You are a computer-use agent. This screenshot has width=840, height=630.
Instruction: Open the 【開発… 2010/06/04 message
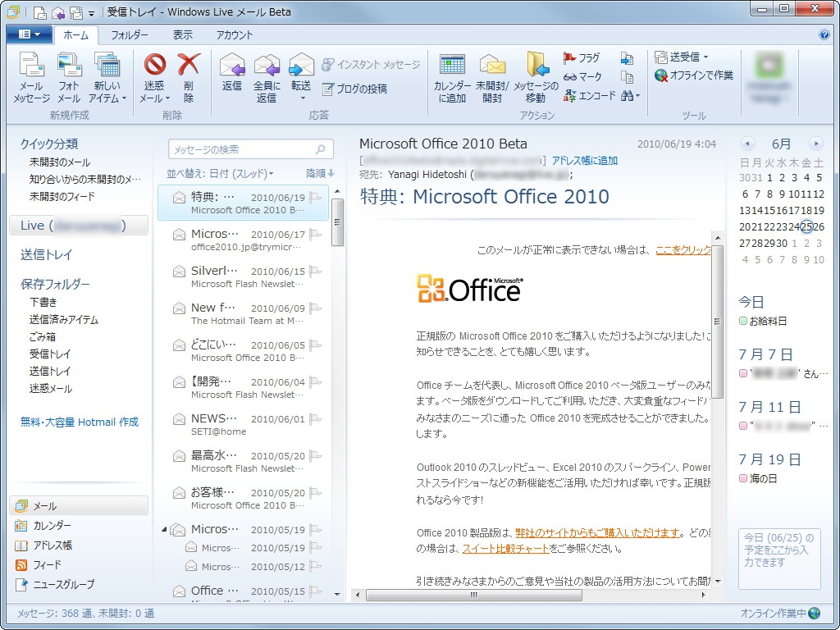click(243, 387)
